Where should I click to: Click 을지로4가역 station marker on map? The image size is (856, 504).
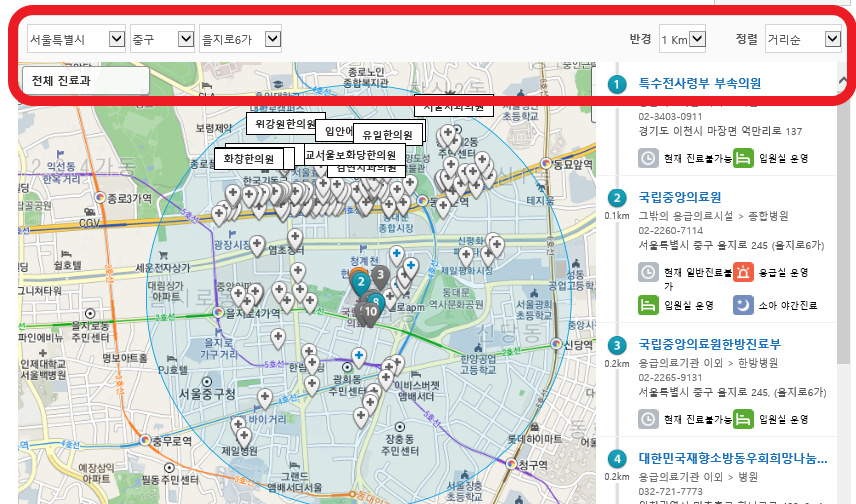coord(218,312)
